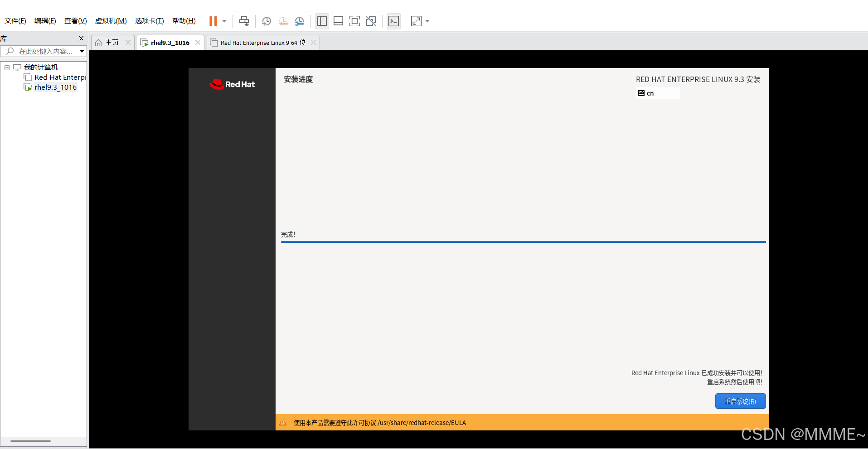Close the rhel9.3_1016 tab
Viewport: 868px width, 449px height.
pyautogui.click(x=198, y=43)
